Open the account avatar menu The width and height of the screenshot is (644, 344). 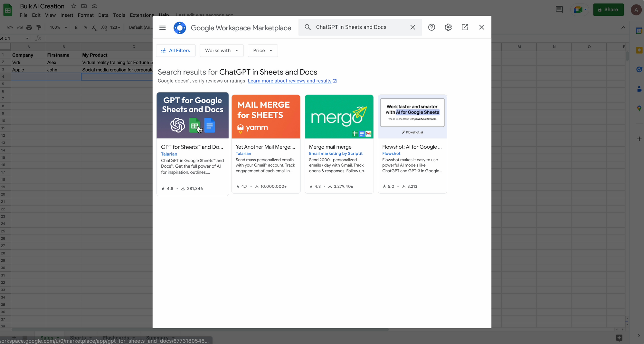636,10
